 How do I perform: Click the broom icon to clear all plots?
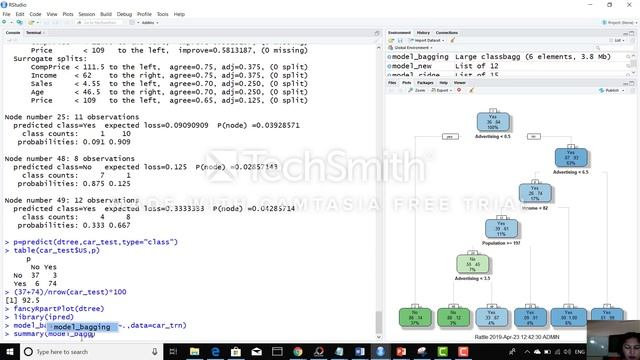(x=471, y=90)
